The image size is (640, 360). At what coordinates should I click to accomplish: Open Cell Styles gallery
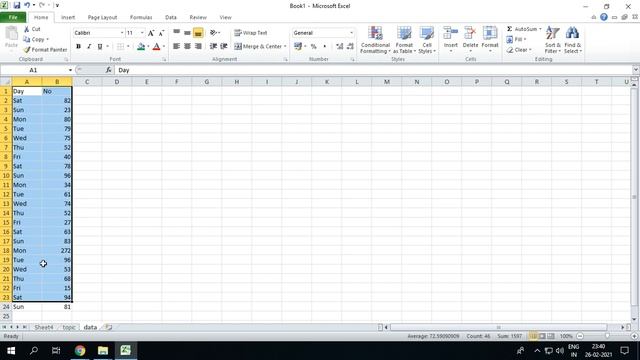(427, 40)
